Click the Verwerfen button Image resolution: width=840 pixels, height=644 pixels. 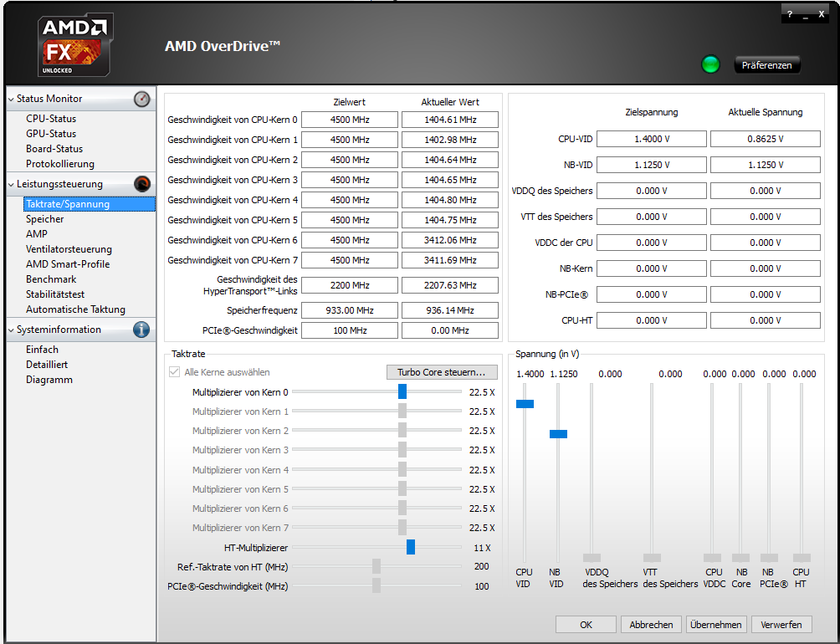pyautogui.click(x=781, y=625)
